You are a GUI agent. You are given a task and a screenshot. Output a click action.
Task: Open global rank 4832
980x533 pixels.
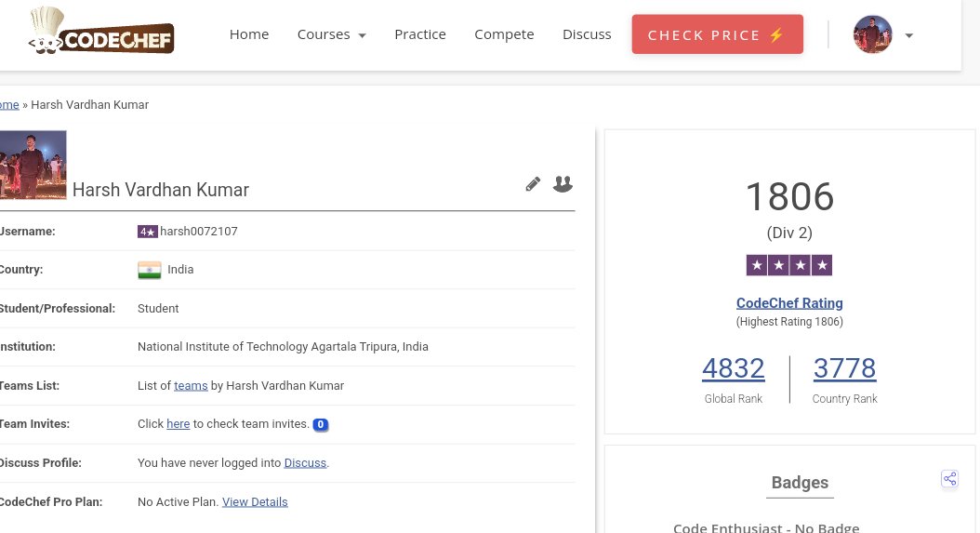coord(733,368)
